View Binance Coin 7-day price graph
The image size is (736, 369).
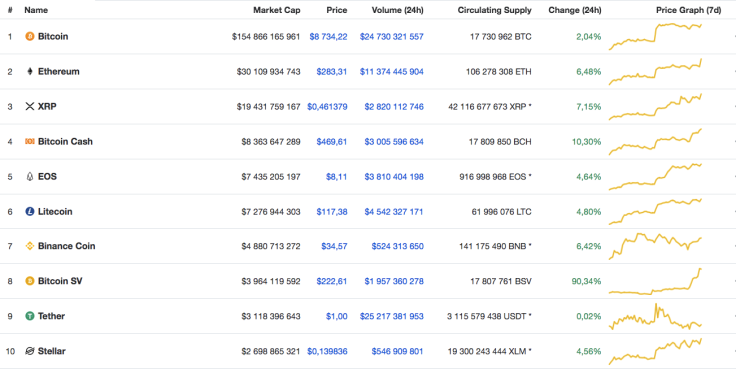655,246
